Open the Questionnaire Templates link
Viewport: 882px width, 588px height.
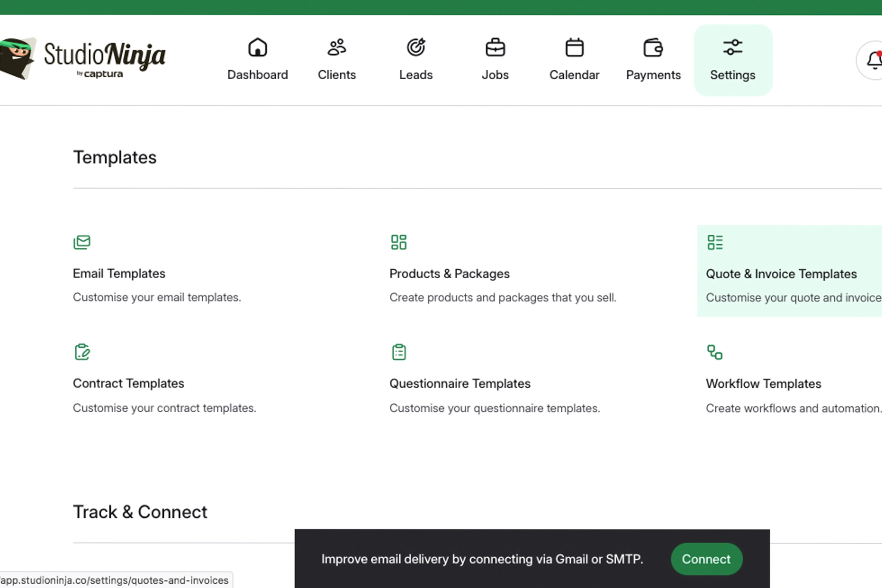click(460, 383)
